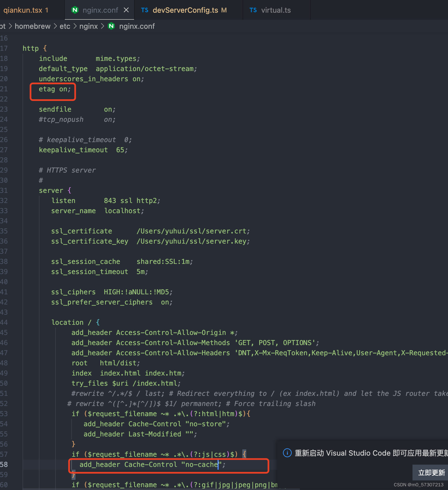
Task: Click the ssl_certificate server.crt path line
Action: coord(150,231)
